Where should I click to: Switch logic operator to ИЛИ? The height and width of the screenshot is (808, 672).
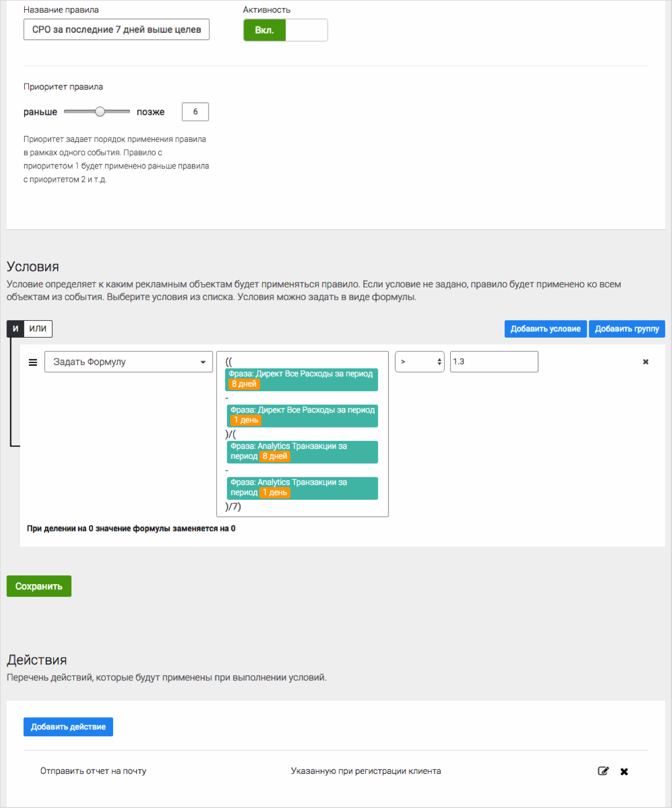[38, 328]
